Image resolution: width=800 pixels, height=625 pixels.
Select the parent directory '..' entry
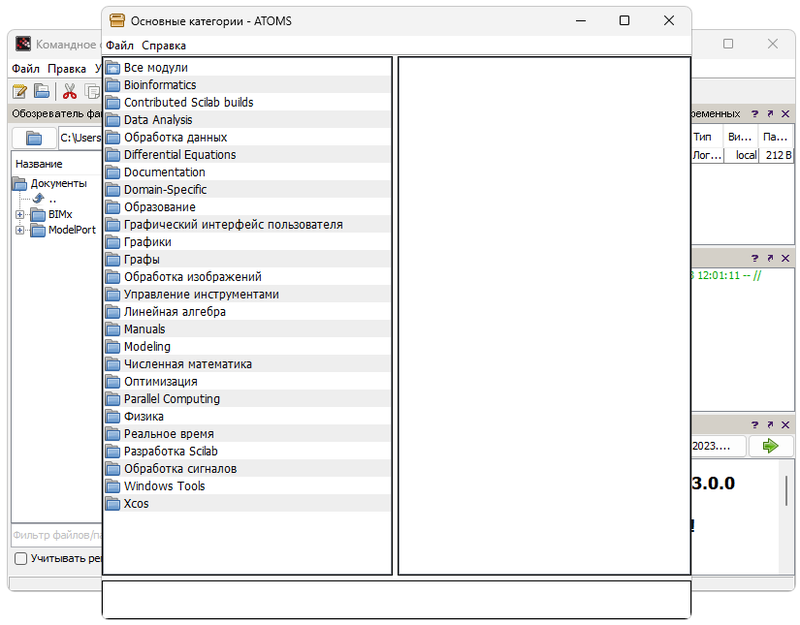click(x=44, y=199)
